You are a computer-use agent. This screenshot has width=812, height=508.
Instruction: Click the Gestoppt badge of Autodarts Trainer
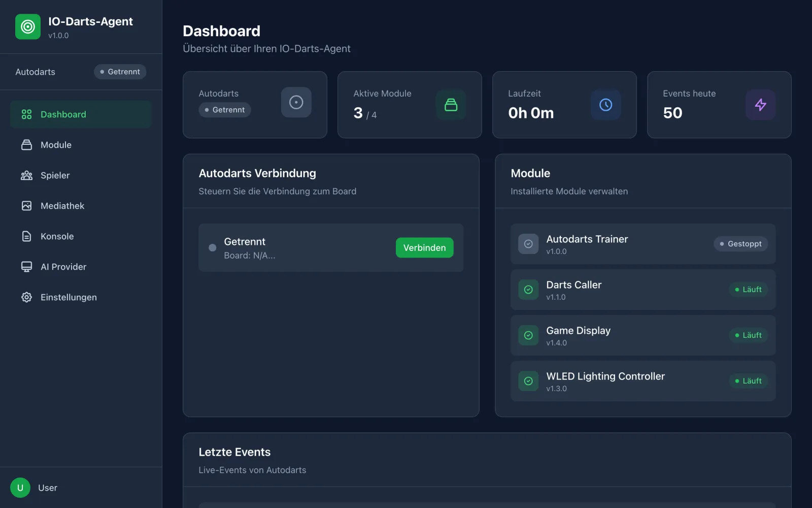click(741, 244)
